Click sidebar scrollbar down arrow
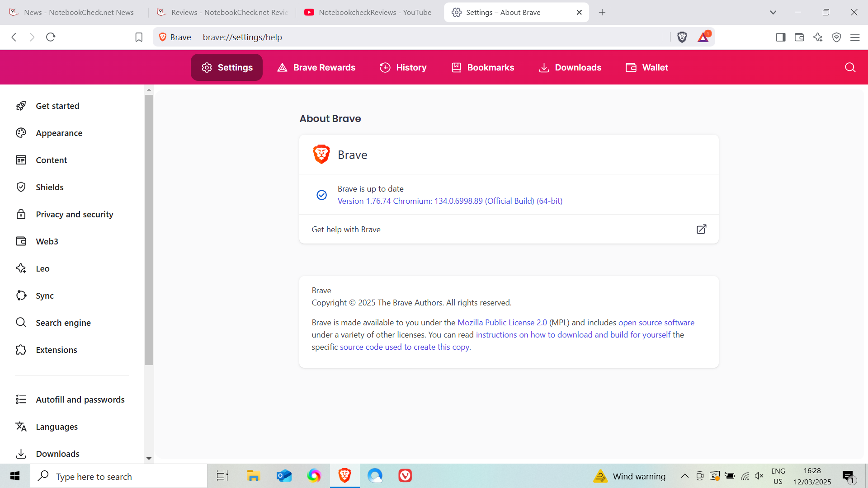This screenshot has height=488, width=868. (149, 459)
